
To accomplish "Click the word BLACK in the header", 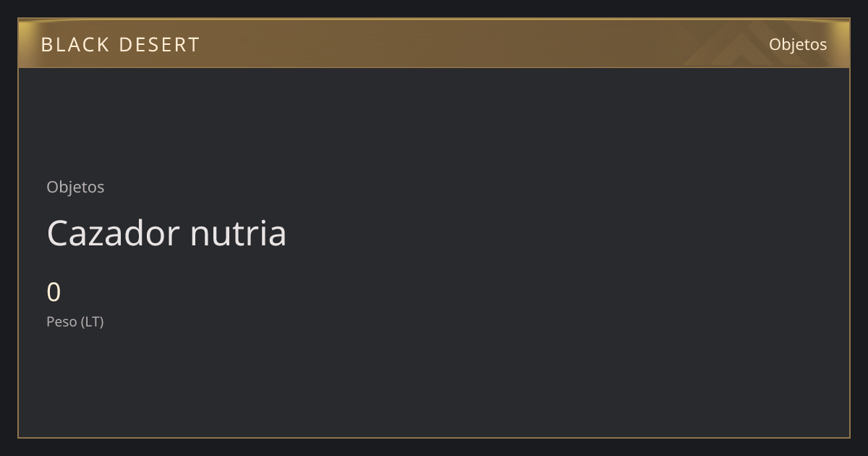I will coord(75,45).
